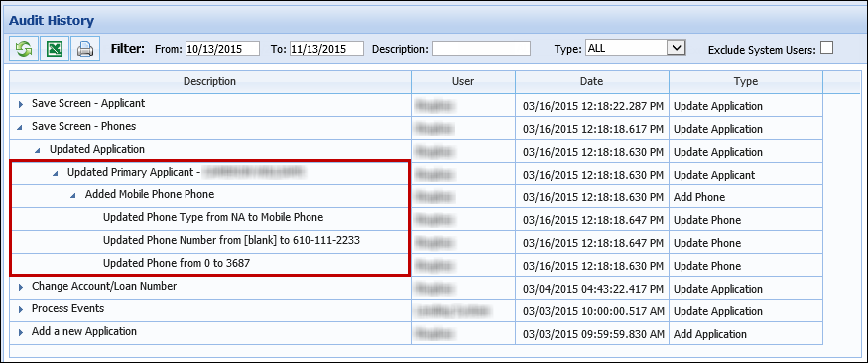Image resolution: width=868 pixels, height=363 pixels.
Task: Focus the Description filter box
Action: point(481,49)
